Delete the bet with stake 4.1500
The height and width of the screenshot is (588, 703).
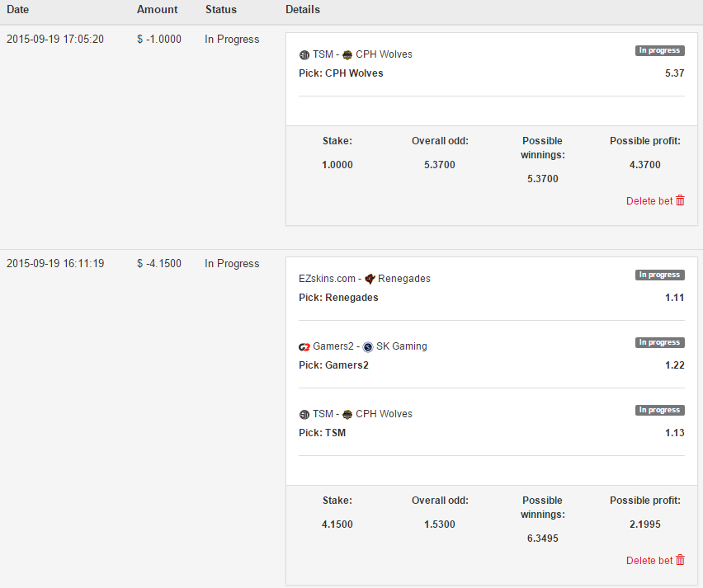(655, 560)
